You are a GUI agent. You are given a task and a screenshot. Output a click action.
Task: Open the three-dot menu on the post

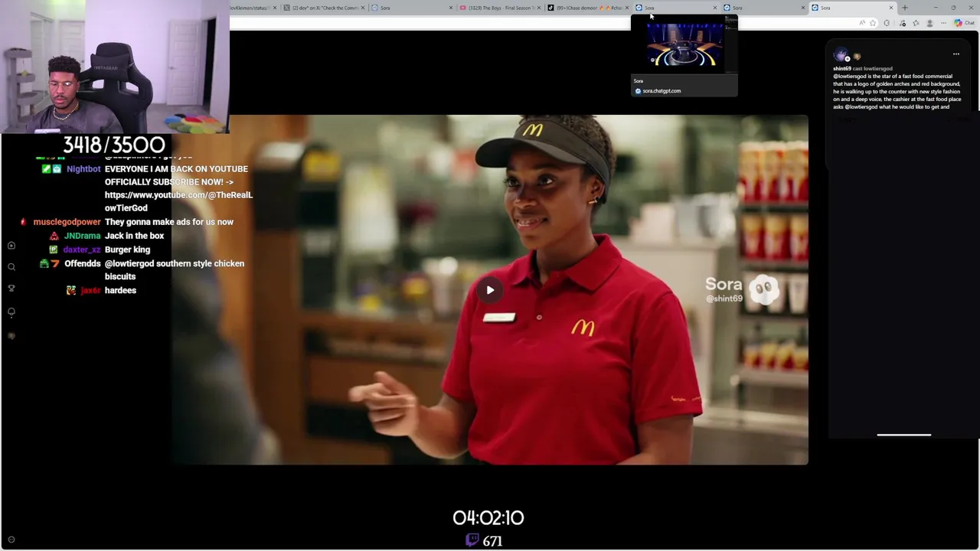pos(955,54)
